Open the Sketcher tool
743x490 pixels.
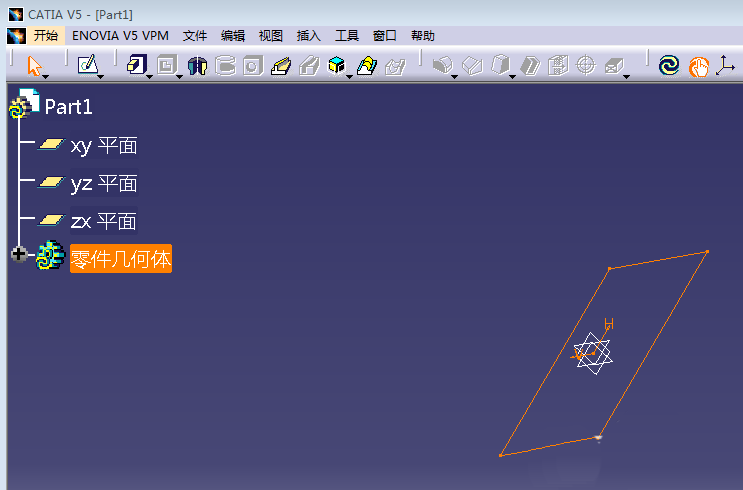(x=89, y=65)
